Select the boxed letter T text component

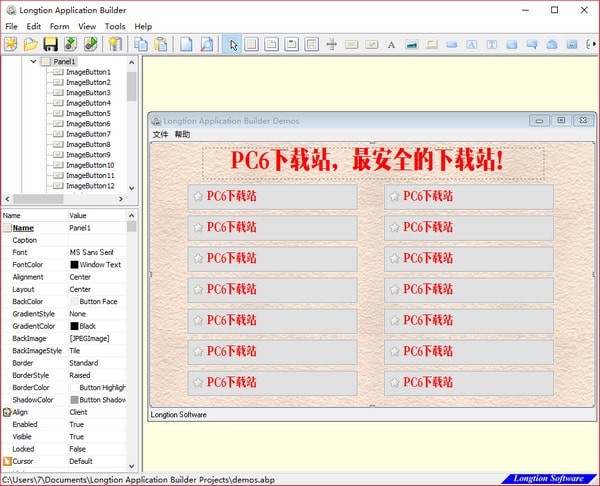492,45
